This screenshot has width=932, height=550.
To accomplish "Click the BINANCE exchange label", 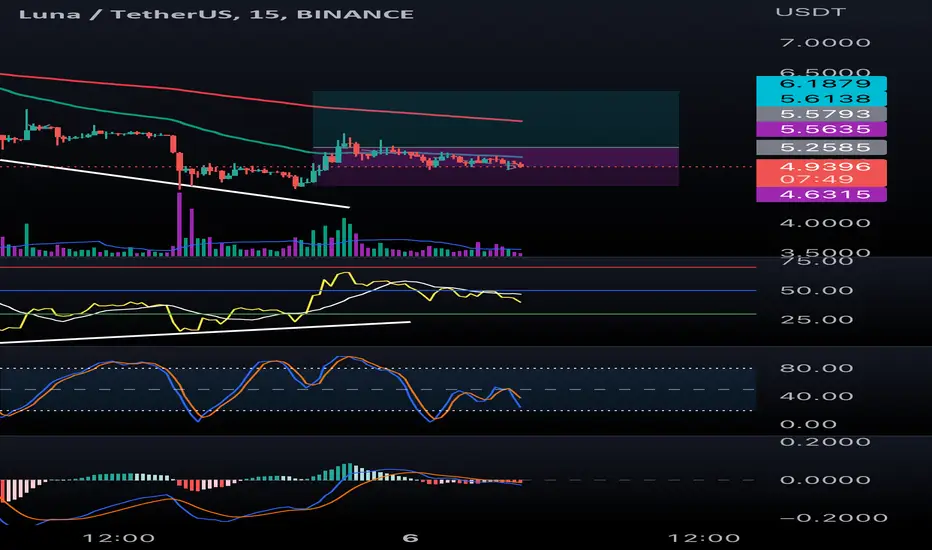I will point(355,14).
